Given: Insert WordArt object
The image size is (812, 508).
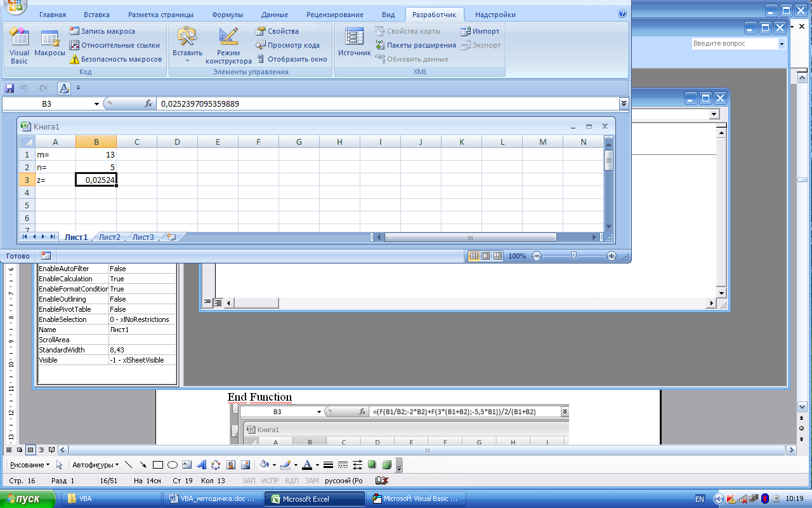Looking at the screenshot, I should click(202, 465).
